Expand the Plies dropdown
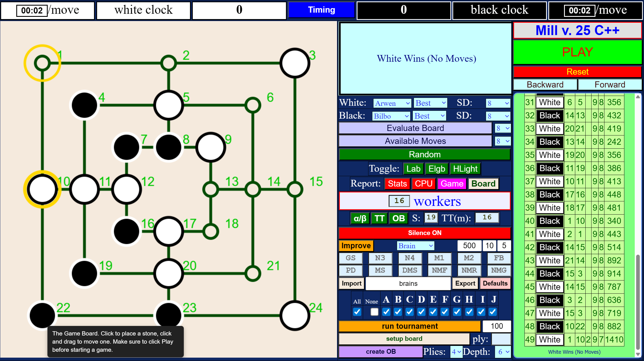The height and width of the screenshot is (361, 644). (x=456, y=352)
